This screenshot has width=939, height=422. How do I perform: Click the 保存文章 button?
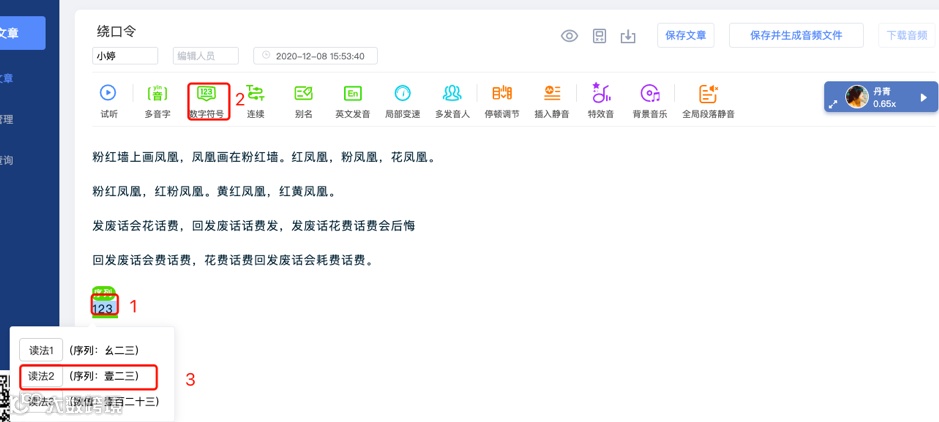(x=686, y=35)
